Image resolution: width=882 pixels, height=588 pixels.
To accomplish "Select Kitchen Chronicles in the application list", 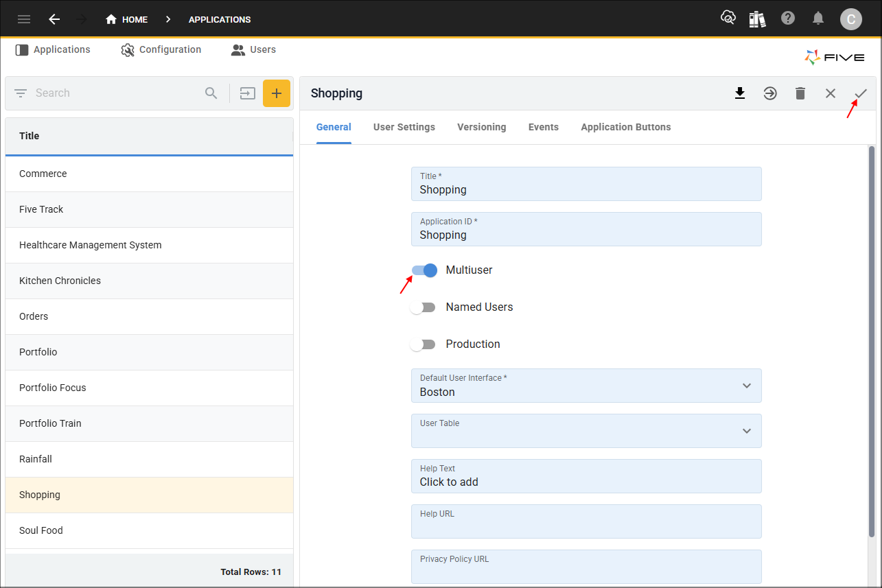I will (60, 281).
